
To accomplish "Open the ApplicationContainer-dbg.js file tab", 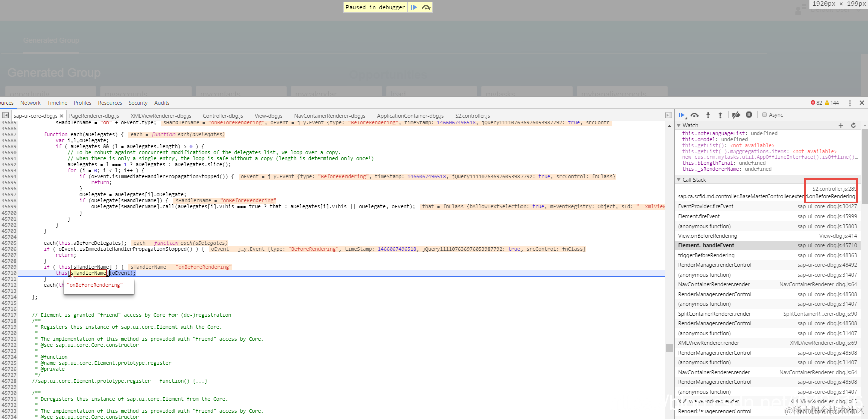I will pyautogui.click(x=410, y=116).
